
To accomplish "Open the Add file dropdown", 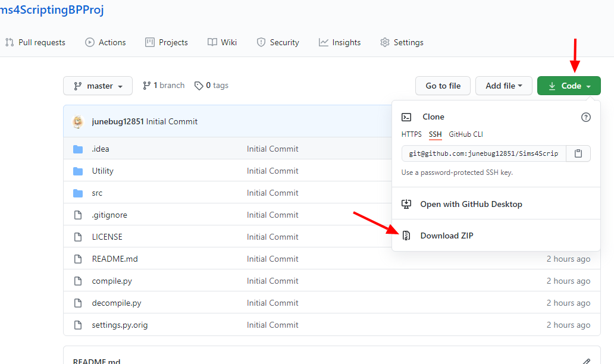I will coord(503,86).
